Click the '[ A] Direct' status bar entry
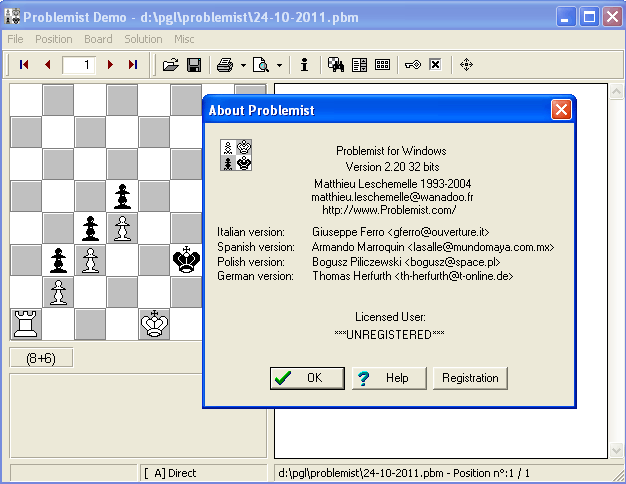Image resolution: width=626 pixels, height=484 pixels. 203,473
